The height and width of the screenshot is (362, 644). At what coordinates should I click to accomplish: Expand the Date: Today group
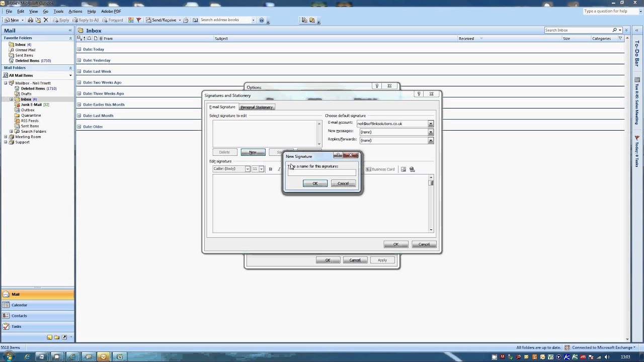[79, 49]
